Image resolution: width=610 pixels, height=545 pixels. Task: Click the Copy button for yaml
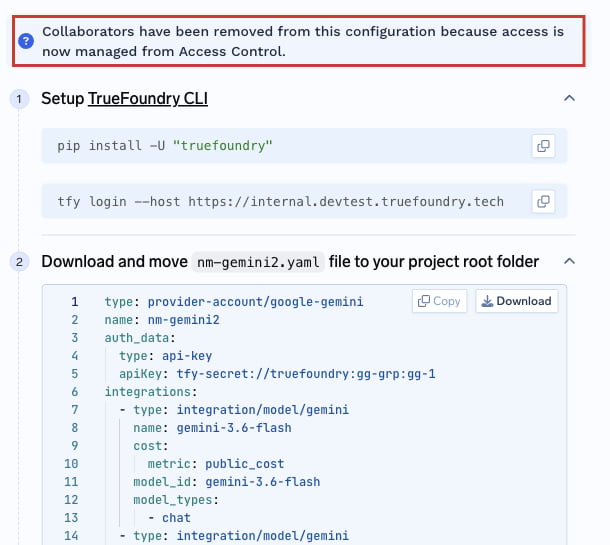click(x=439, y=301)
